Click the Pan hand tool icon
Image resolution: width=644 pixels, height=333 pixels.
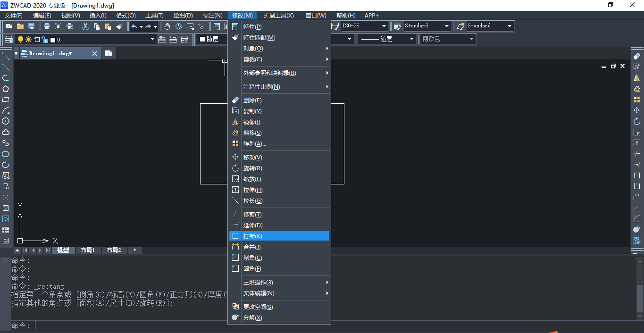(x=167, y=26)
